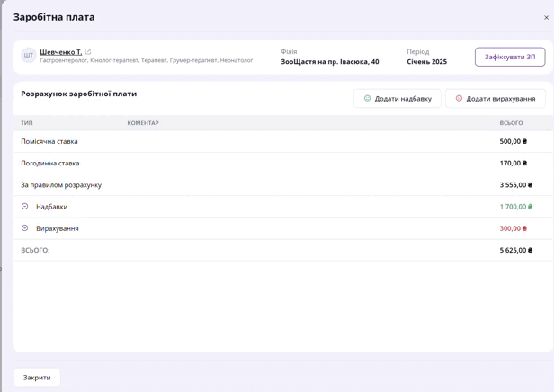Viewport: 554px width, 392px height.
Task: Click the Розрахунок заробітної плати heading
Action: point(79,94)
